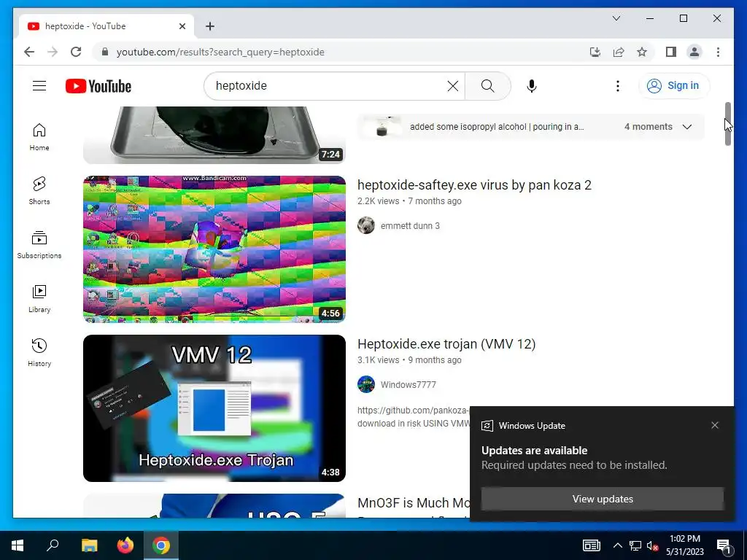
Task: Start voice search with microphone
Action: click(x=532, y=86)
